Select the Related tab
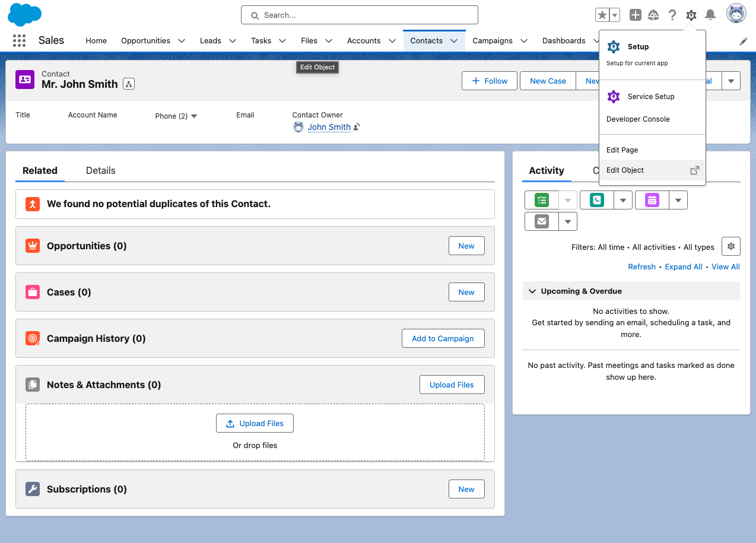Screen dimensions: 756x543 [40, 171]
